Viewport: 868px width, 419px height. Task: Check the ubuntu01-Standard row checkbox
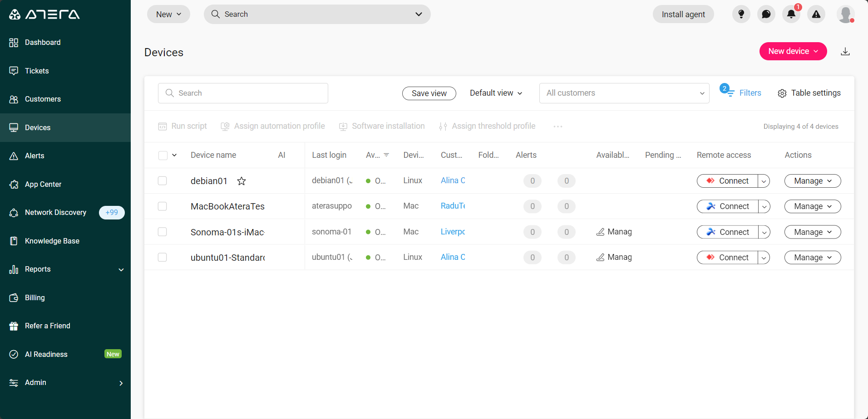point(163,257)
